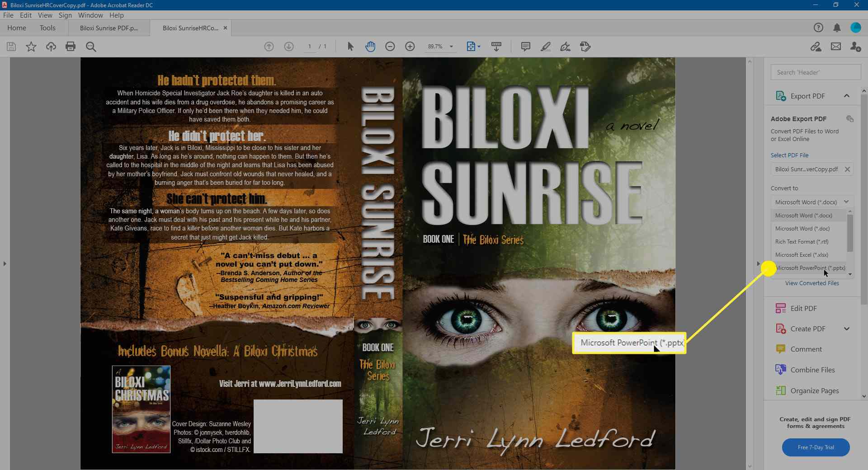
Task: Click the current page number field
Action: point(310,47)
